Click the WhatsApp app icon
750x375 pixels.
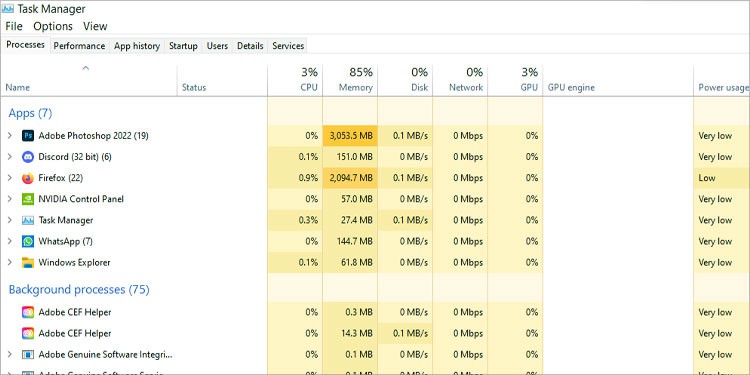(x=28, y=242)
